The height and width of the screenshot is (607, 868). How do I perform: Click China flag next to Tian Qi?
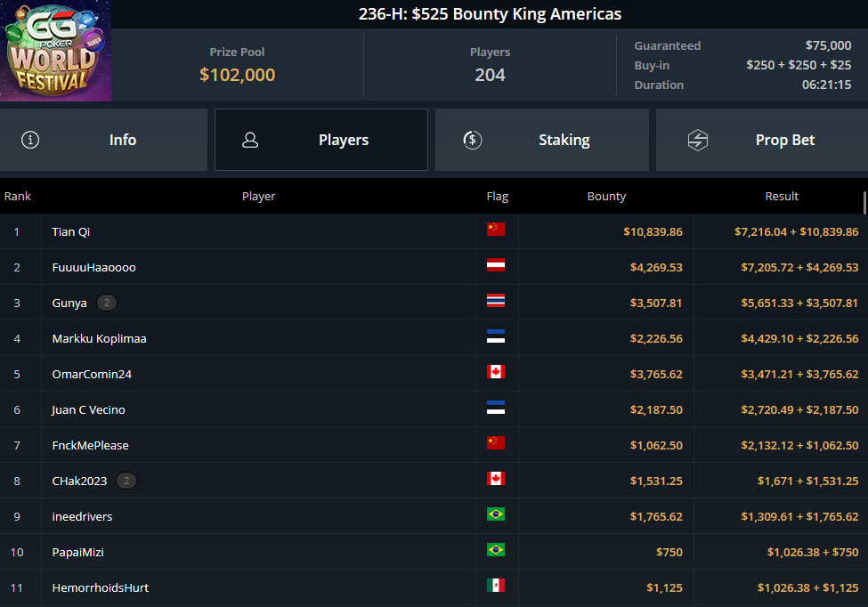(x=496, y=229)
